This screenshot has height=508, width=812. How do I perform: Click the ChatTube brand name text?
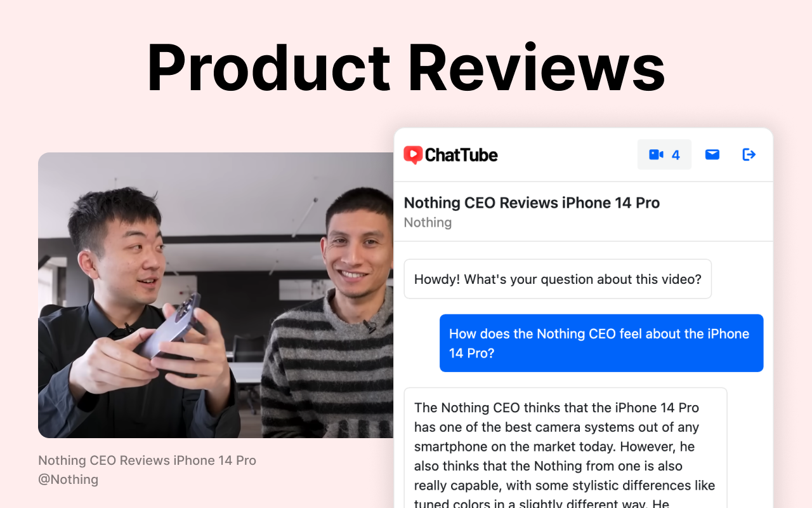tap(461, 155)
